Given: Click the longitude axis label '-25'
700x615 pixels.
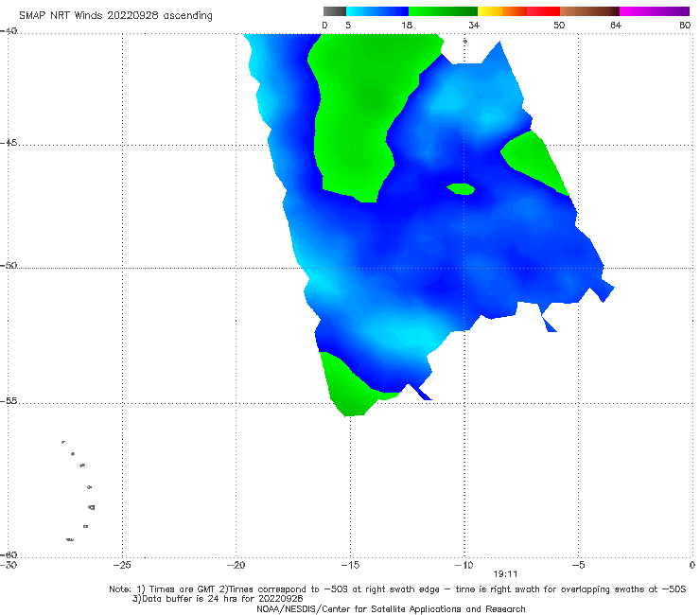Looking at the screenshot, I should point(122,565).
